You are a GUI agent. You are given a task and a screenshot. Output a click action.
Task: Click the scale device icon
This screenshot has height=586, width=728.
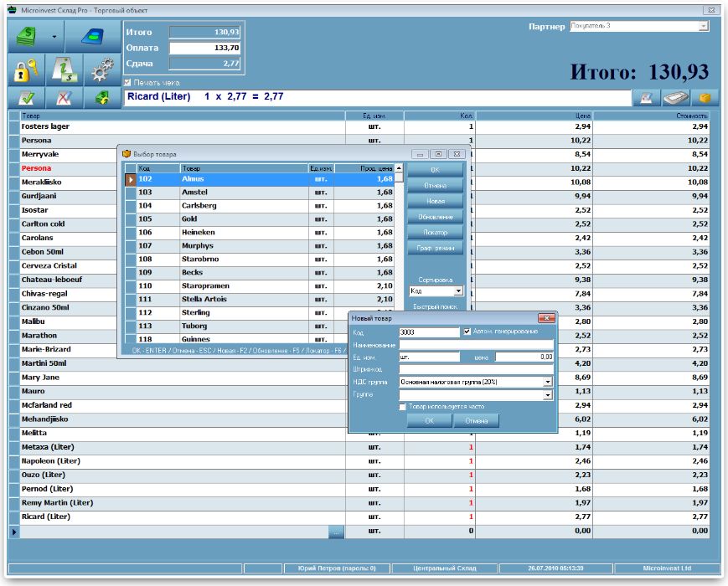click(x=675, y=98)
